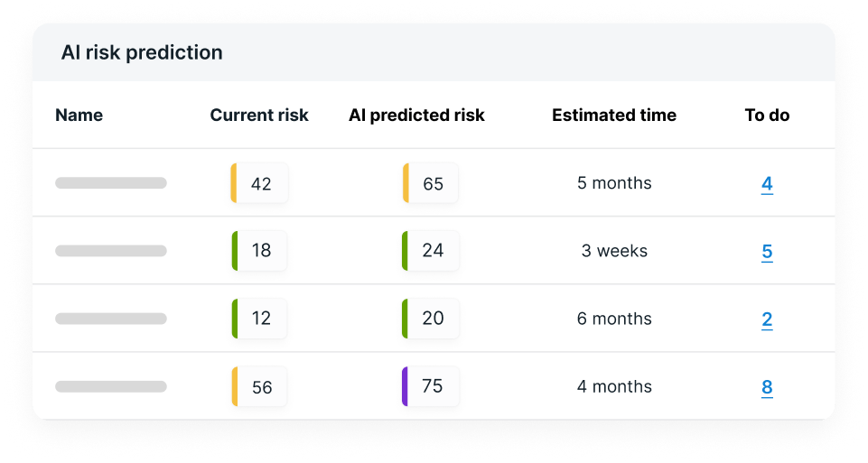Click the Name column header
The image size is (868, 463).
pos(79,116)
